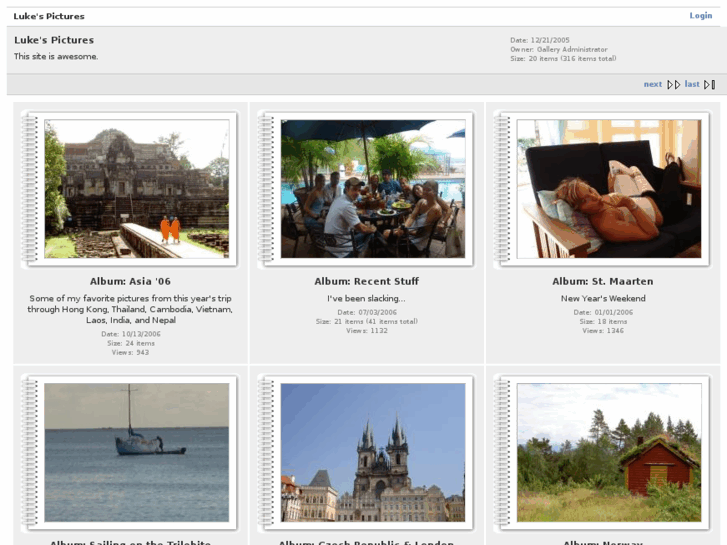Viewport: 727px width, 545px height.
Task: Open the Prague cathedral album thumbnail
Action: [373, 452]
